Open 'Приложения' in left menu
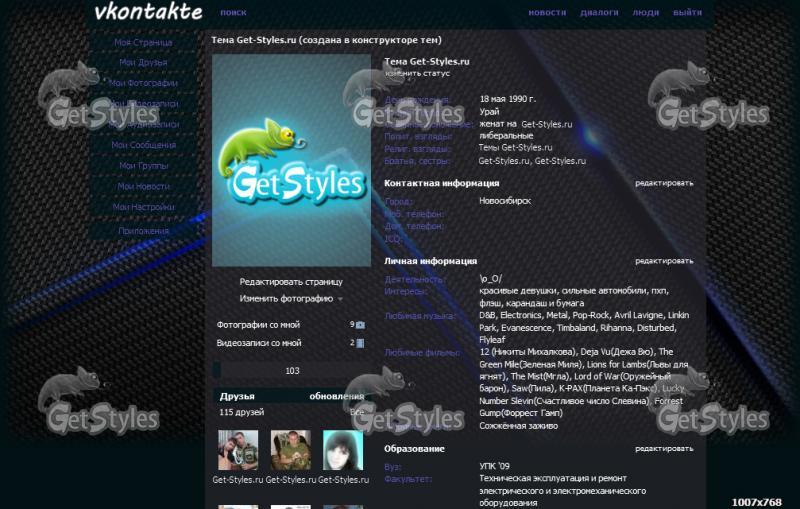This screenshot has width=800, height=509. 143,231
